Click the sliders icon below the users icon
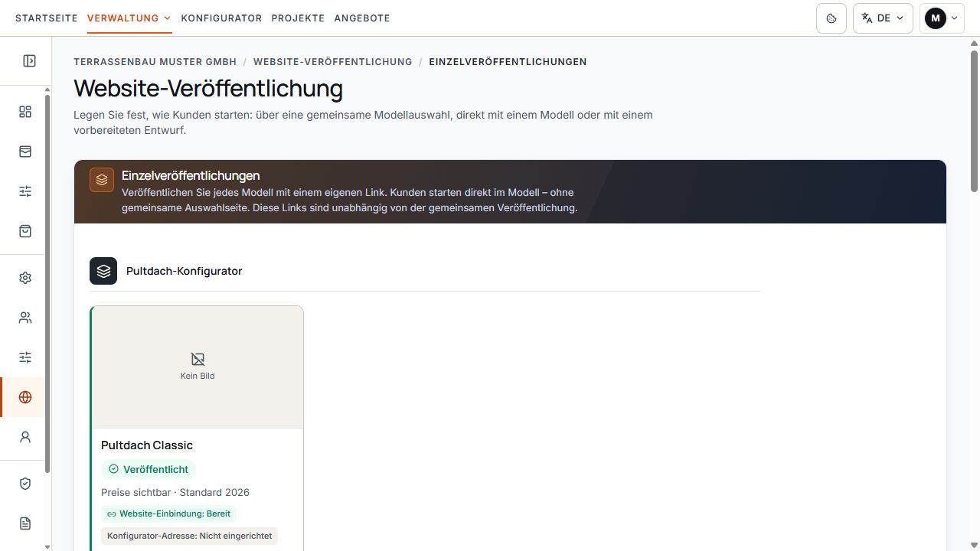Screen dimensions: 980x551 pyautogui.click(x=25, y=357)
